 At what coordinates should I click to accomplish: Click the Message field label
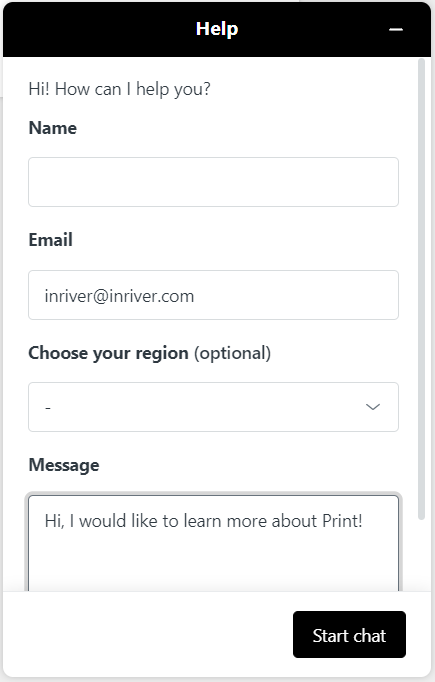(64, 465)
